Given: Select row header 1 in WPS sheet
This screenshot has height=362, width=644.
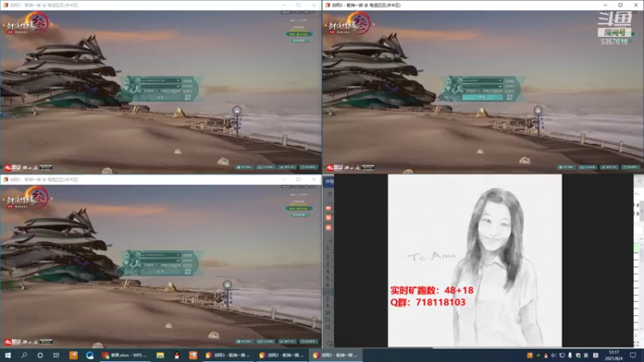Looking at the screenshot, I should pos(328,249).
